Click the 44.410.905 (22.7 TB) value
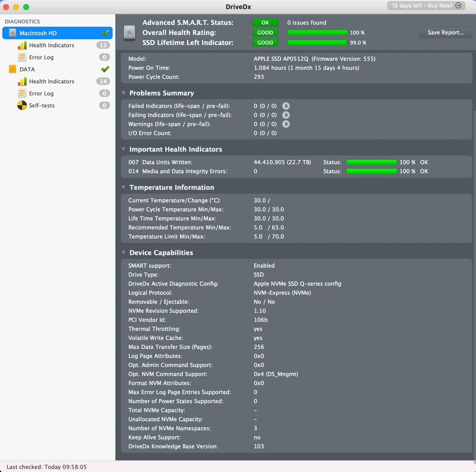Image resolution: width=476 pixels, height=472 pixels. point(282,162)
